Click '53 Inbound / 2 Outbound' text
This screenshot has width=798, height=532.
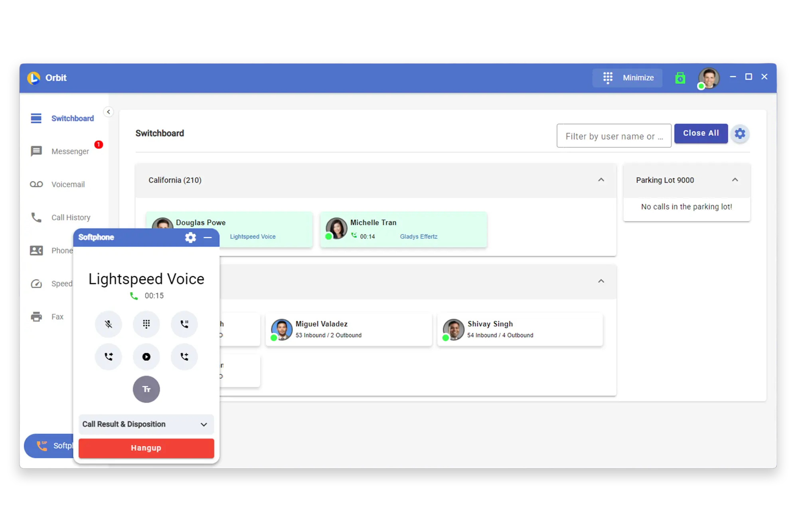click(x=328, y=335)
